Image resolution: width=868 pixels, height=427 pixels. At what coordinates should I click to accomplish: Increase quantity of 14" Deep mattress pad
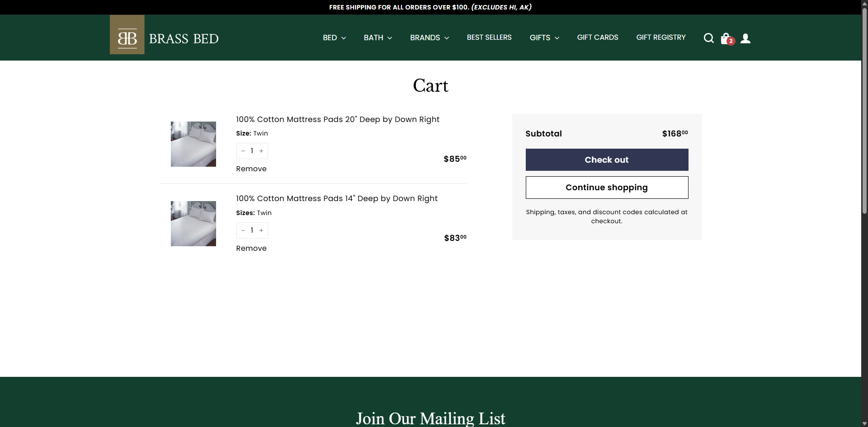[x=261, y=230]
